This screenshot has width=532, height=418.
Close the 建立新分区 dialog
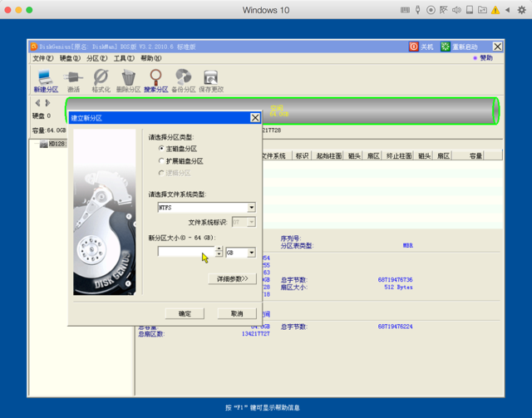pyautogui.click(x=255, y=118)
